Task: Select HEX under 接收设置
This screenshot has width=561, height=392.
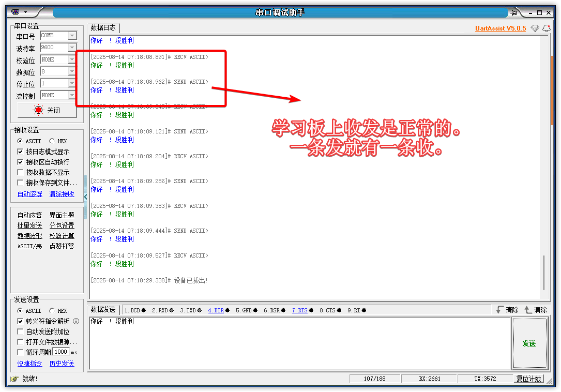Action: click(x=58, y=141)
